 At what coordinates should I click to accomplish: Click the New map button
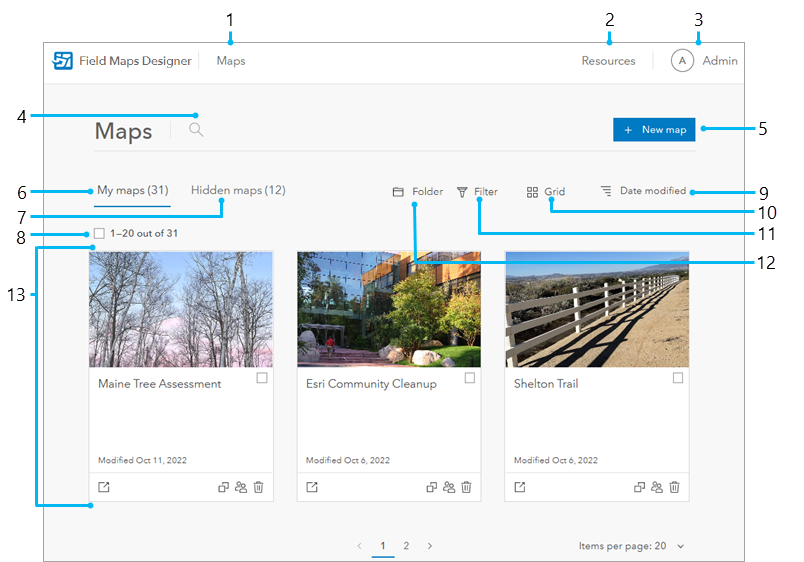click(x=654, y=130)
